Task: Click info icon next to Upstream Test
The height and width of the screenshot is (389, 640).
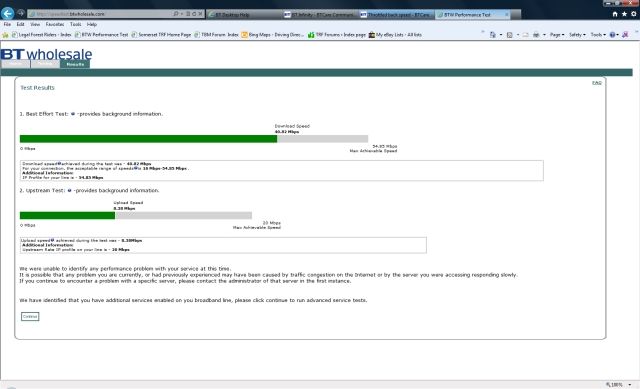Action: (x=69, y=191)
